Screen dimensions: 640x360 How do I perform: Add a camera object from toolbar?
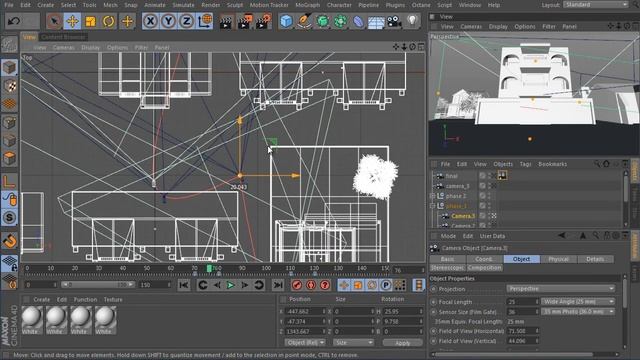pos(394,21)
